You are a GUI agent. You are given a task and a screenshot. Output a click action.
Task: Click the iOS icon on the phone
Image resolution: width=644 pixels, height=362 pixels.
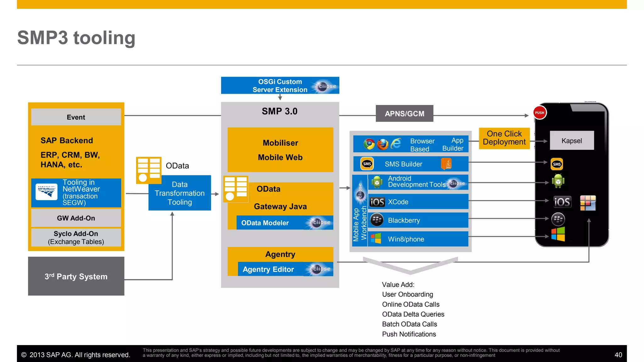pyautogui.click(x=562, y=202)
